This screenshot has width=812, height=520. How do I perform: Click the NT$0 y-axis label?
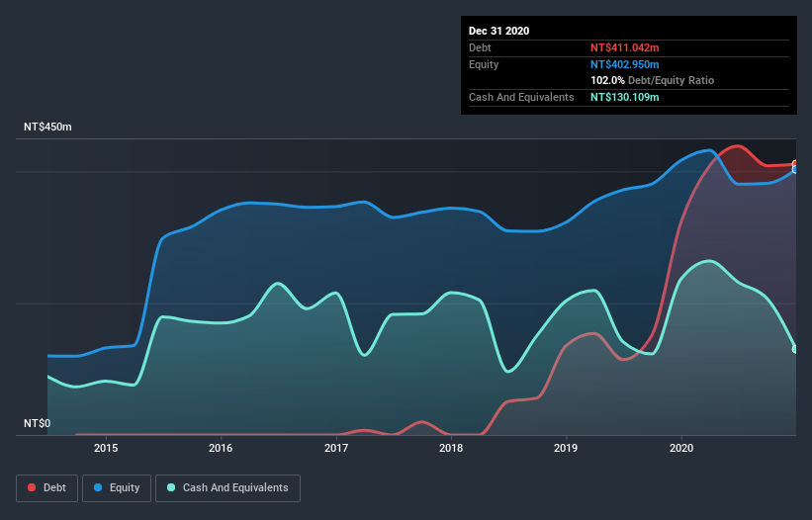[x=38, y=423]
